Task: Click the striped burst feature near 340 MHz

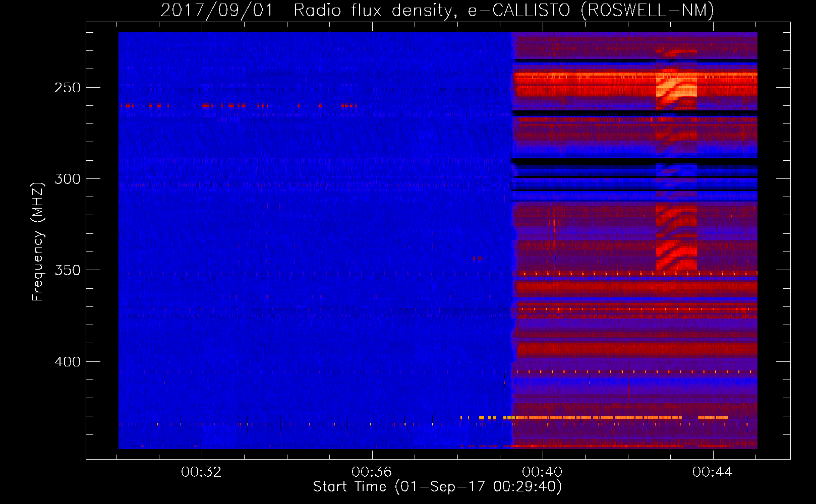Action: pos(676,256)
